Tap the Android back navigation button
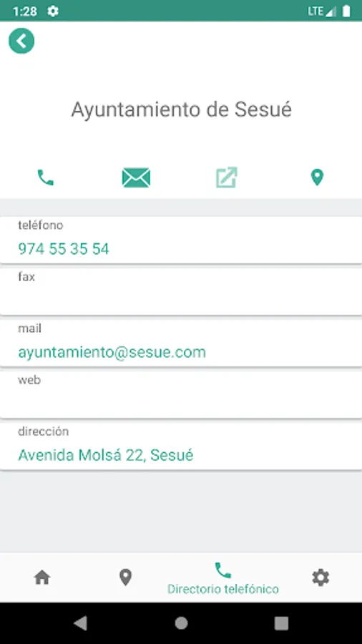Viewport: 362px width, 644px height. (80, 623)
